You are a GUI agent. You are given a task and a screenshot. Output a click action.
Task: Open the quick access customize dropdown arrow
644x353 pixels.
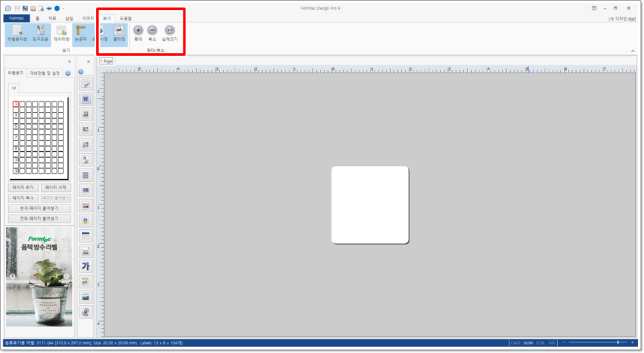point(63,8)
